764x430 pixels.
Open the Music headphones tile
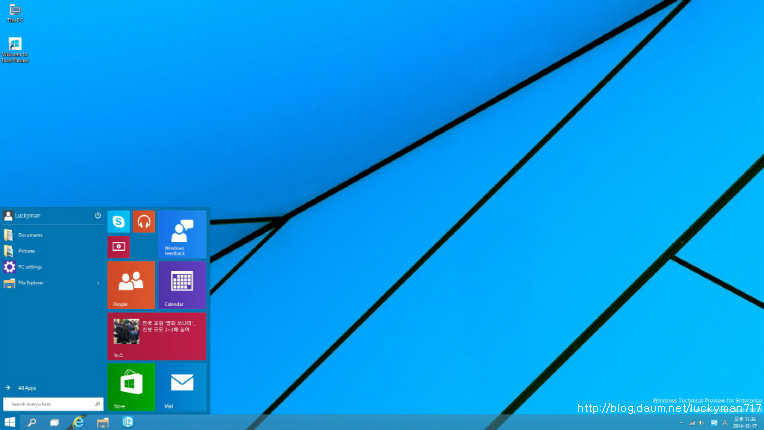pos(144,222)
